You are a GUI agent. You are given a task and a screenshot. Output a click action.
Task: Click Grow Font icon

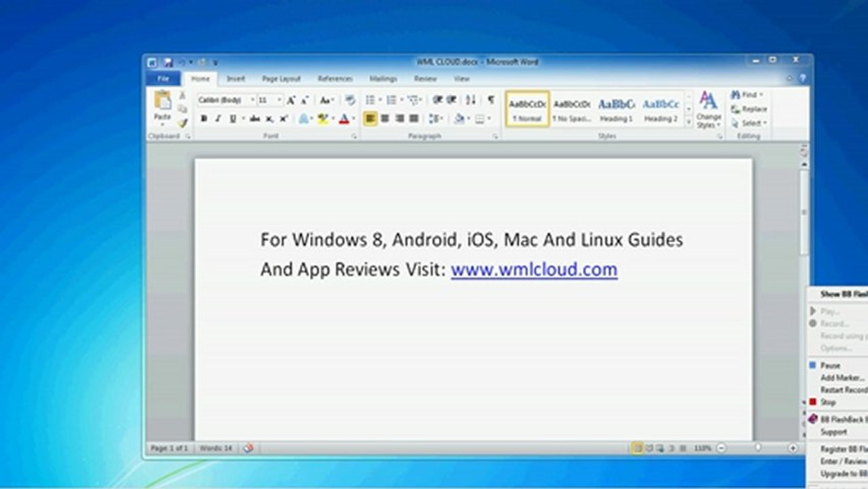290,100
